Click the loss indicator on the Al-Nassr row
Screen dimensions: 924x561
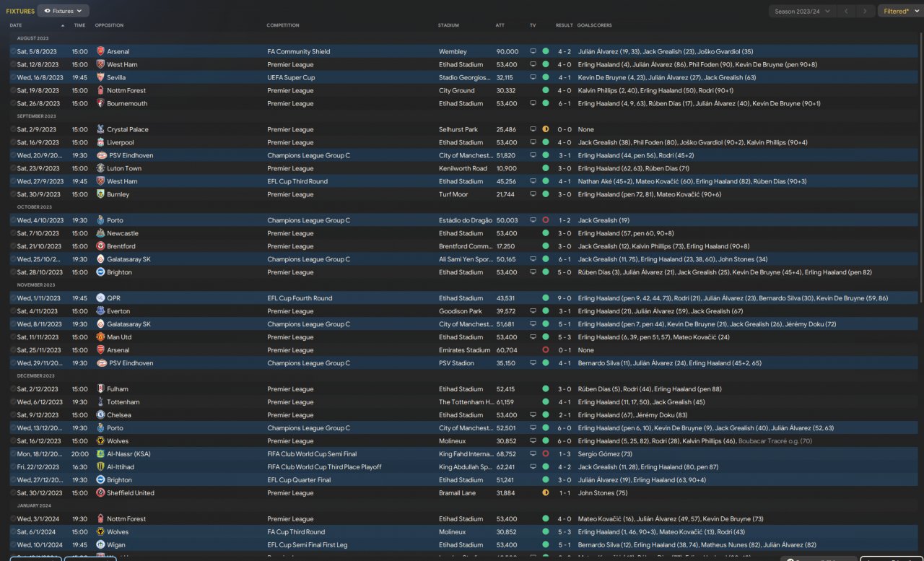546,455
